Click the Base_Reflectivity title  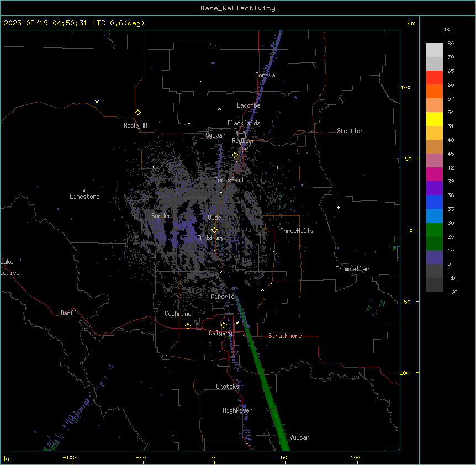[x=238, y=8]
